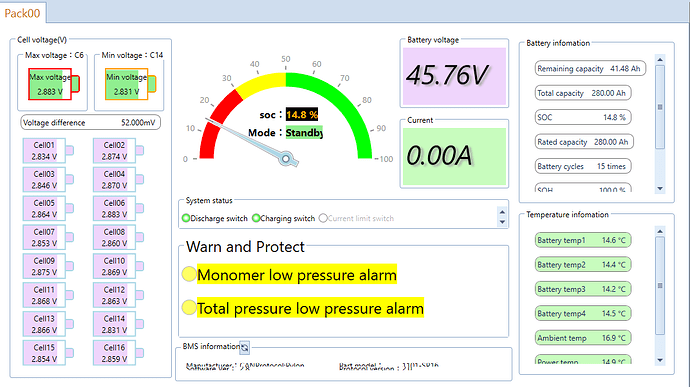The image size is (690, 387).
Task: Click Temperature information scroll down arrow
Action: coord(660,360)
